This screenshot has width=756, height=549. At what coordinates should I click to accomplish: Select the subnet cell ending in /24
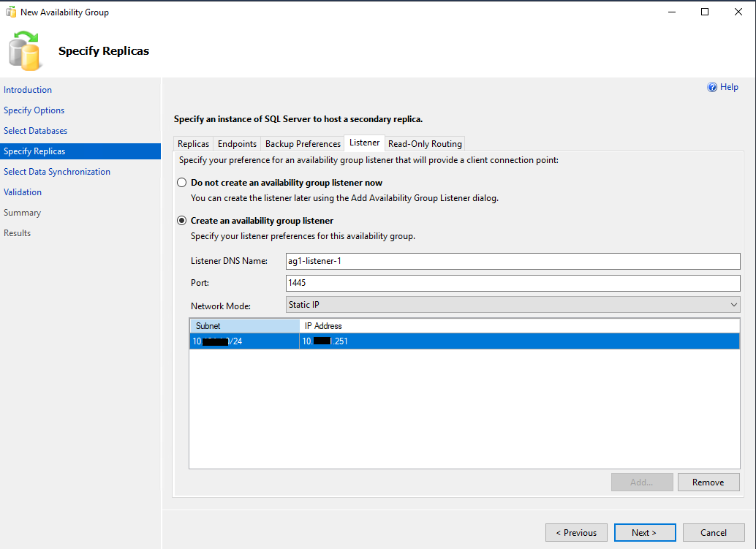(244, 341)
